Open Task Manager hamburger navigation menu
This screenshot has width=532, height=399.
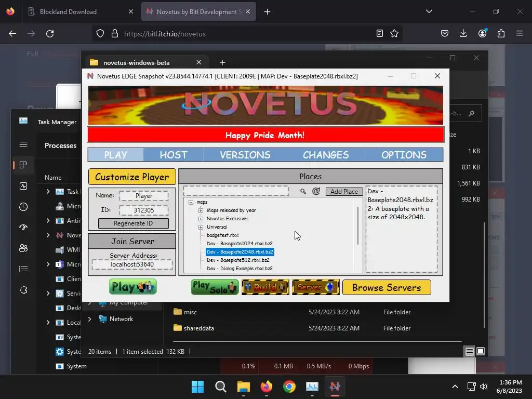(x=23, y=145)
